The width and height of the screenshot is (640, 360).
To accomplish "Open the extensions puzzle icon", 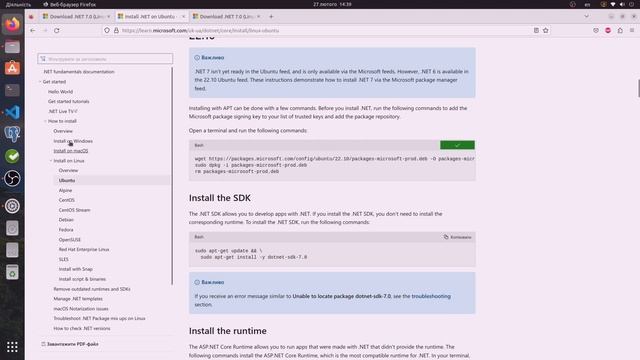I will click(620, 30).
